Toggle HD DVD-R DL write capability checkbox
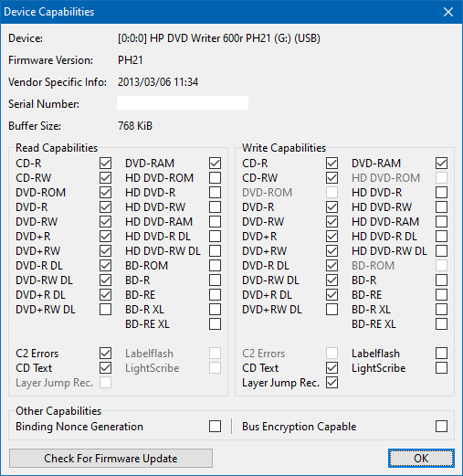Screen dimensions: 463x476 [441, 236]
